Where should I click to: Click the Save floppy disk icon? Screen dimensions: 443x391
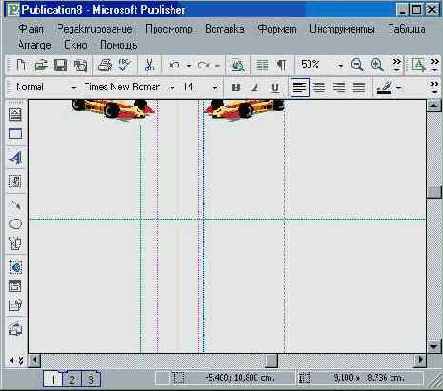[60, 65]
